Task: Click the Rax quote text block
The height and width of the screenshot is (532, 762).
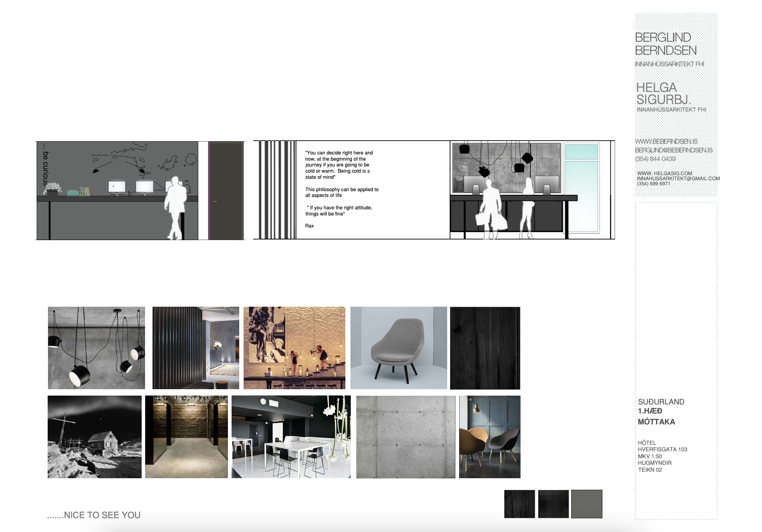Action: click(x=341, y=189)
